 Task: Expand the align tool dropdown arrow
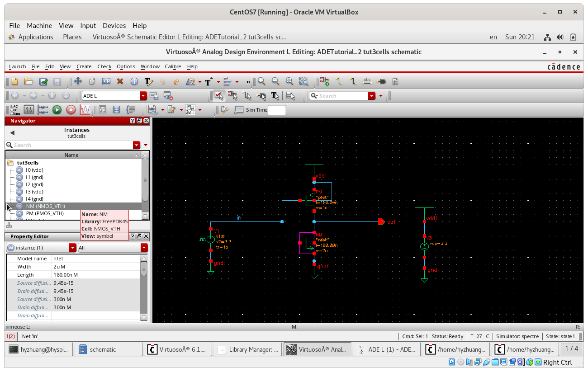click(x=237, y=82)
